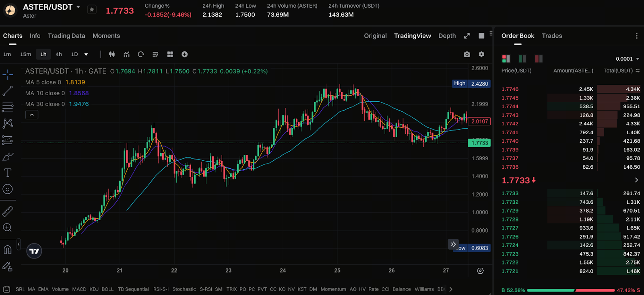Viewport: 644px width, 295px height.
Task: Jump to latest bar with double-arrow button
Action: tap(453, 244)
